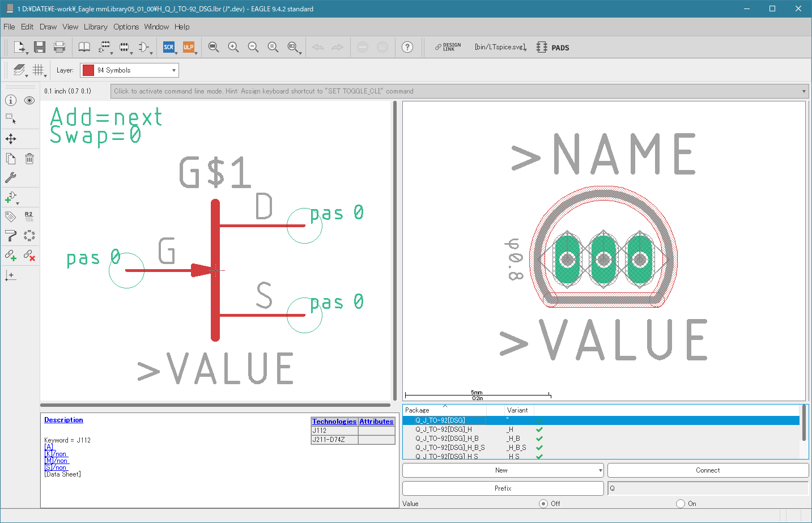Open the Library menu

coord(95,27)
